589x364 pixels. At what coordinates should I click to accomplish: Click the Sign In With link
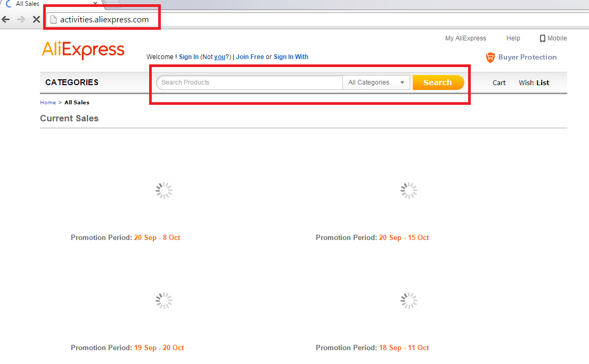coord(291,57)
